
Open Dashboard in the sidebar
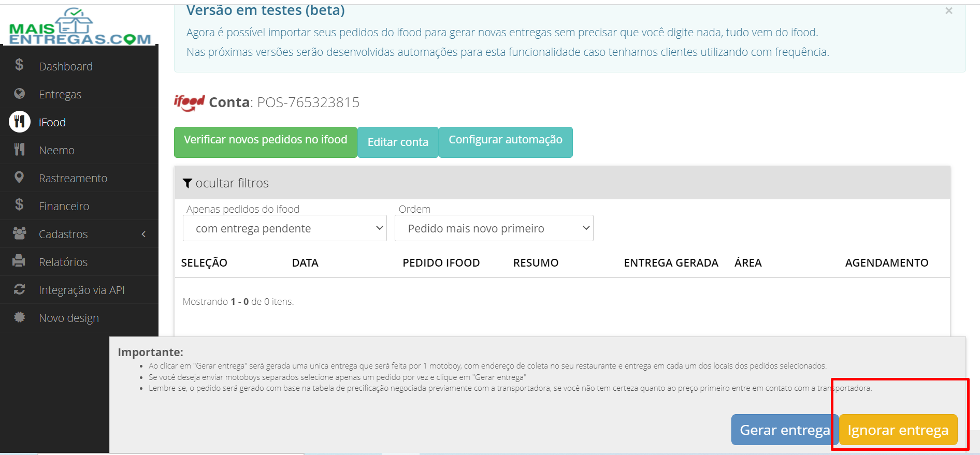(66, 66)
